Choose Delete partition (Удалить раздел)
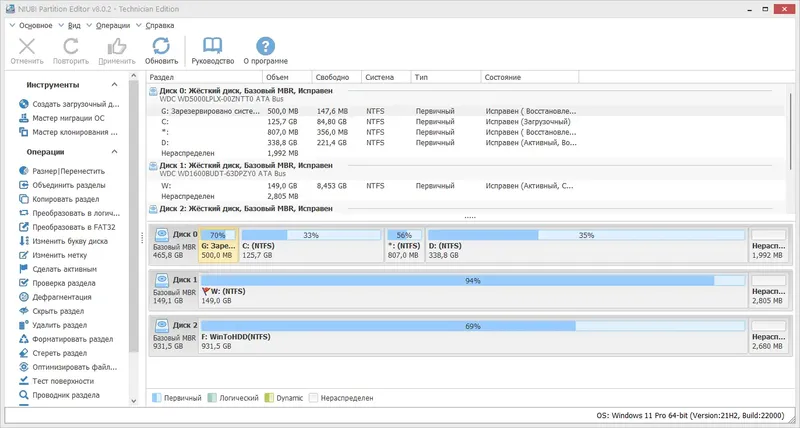The image size is (800, 428). point(53,325)
